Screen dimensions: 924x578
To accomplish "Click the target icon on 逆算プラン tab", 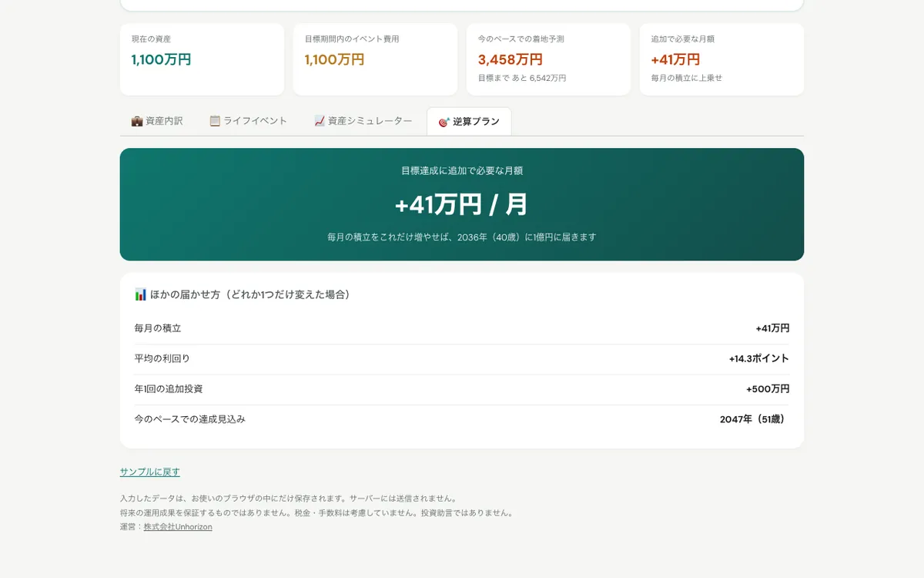I will (444, 122).
